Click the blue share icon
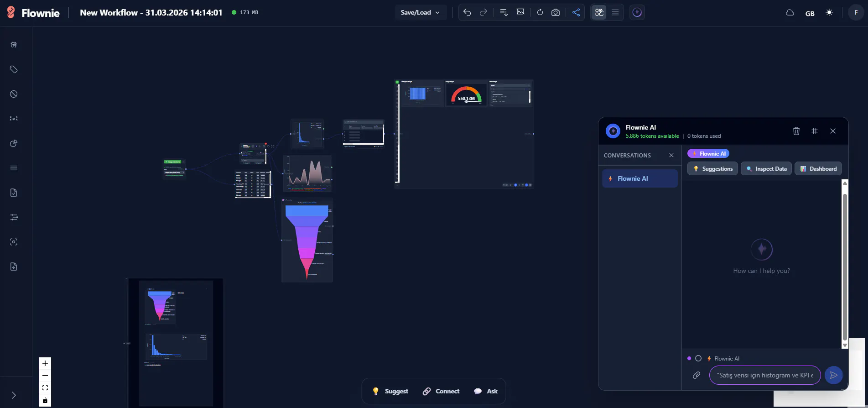 pyautogui.click(x=576, y=12)
